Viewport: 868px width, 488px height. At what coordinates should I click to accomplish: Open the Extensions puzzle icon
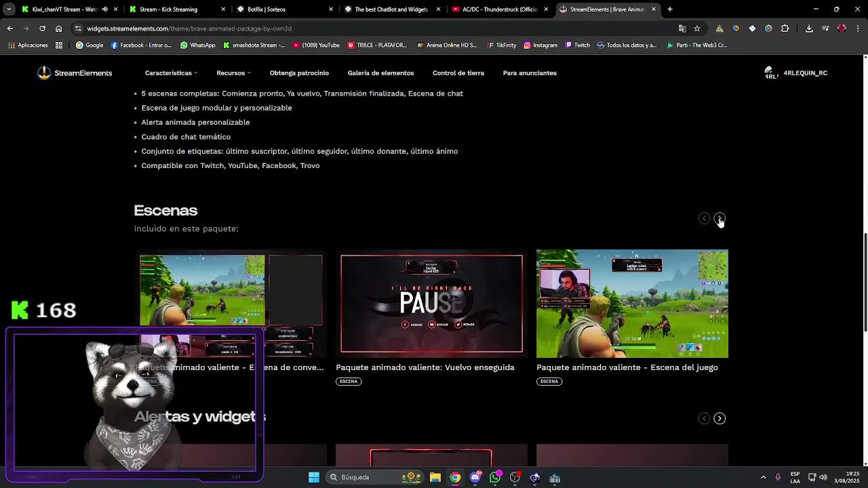(x=785, y=28)
